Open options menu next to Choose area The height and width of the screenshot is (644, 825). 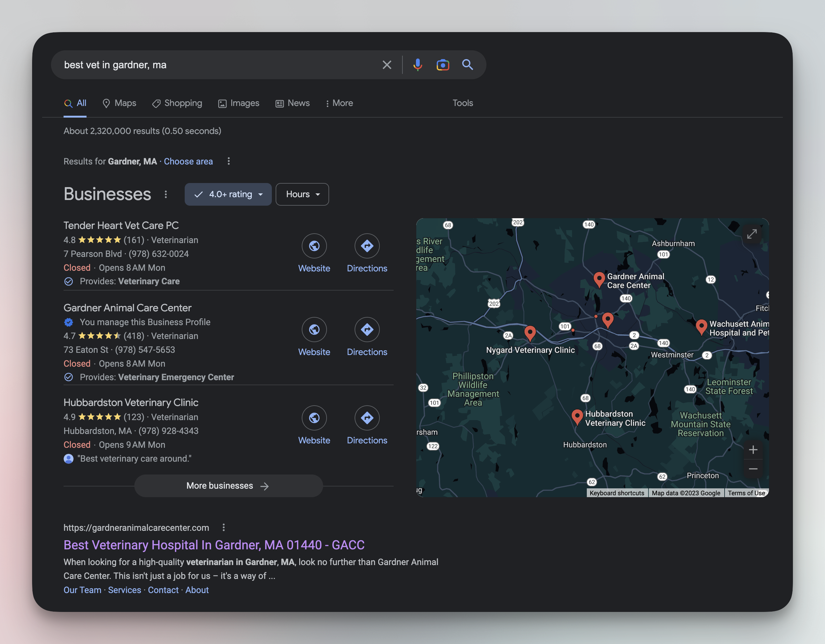point(228,161)
